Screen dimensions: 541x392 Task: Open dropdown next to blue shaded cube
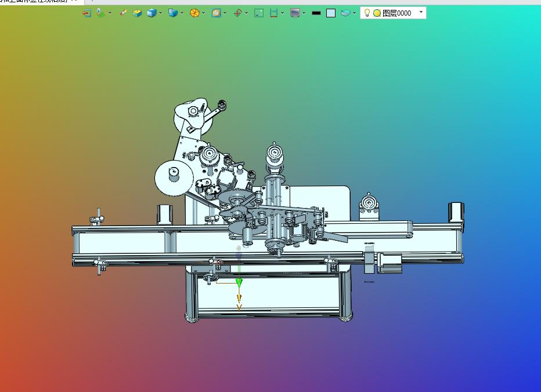coord(160,13)
